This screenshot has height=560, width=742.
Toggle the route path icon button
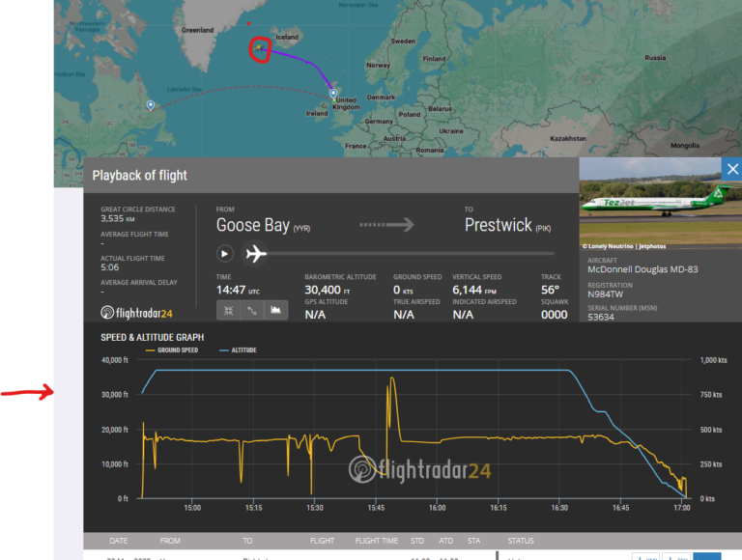point(252,310)
